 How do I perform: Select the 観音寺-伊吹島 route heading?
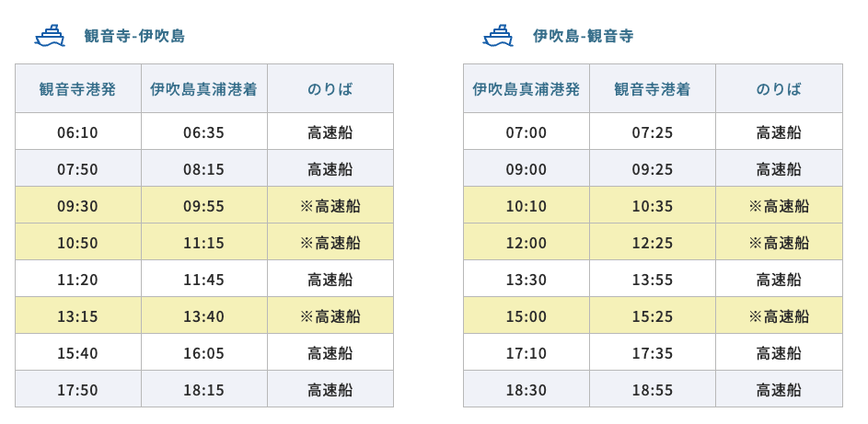click(x=134, y=37)
